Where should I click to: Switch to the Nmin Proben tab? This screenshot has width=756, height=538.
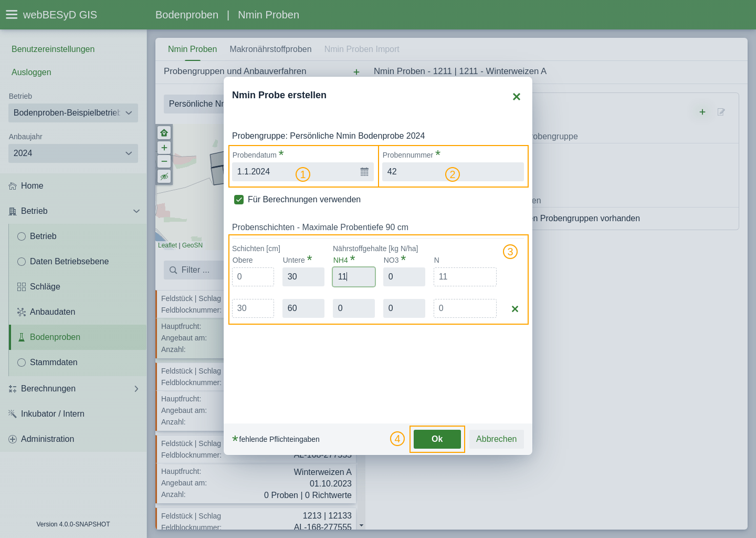192,49
